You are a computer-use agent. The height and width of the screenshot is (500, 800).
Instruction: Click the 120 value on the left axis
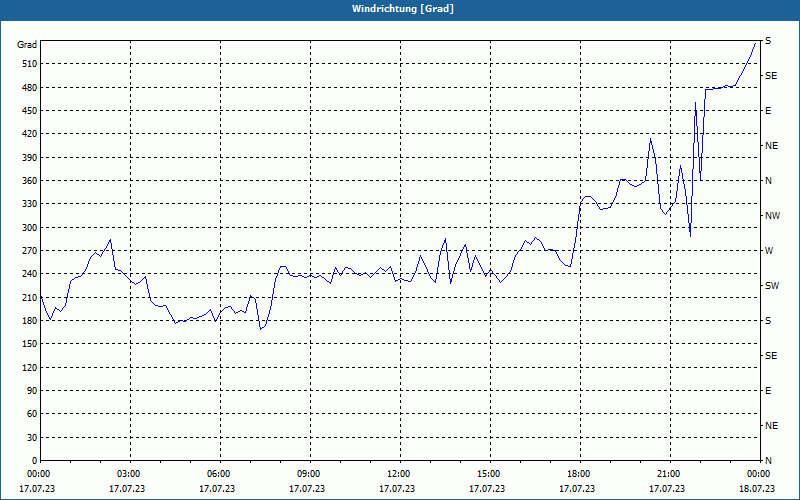pyautogui.click(x=29, y=367)
